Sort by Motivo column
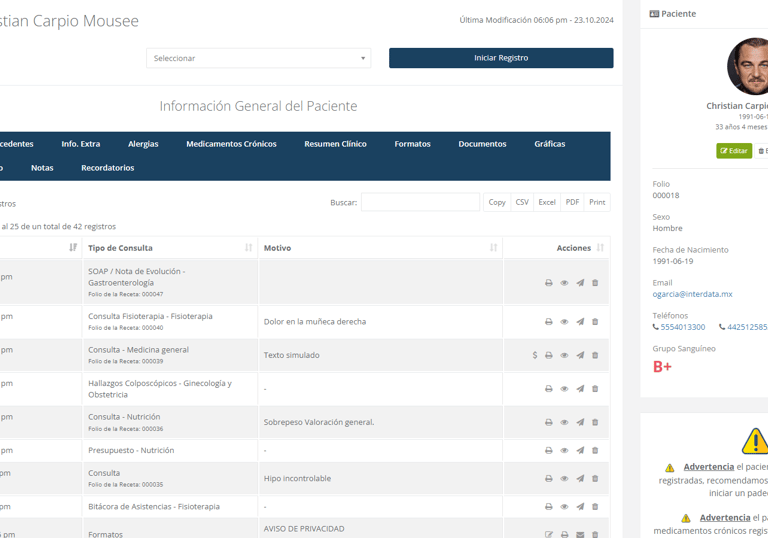 [380, 248]
